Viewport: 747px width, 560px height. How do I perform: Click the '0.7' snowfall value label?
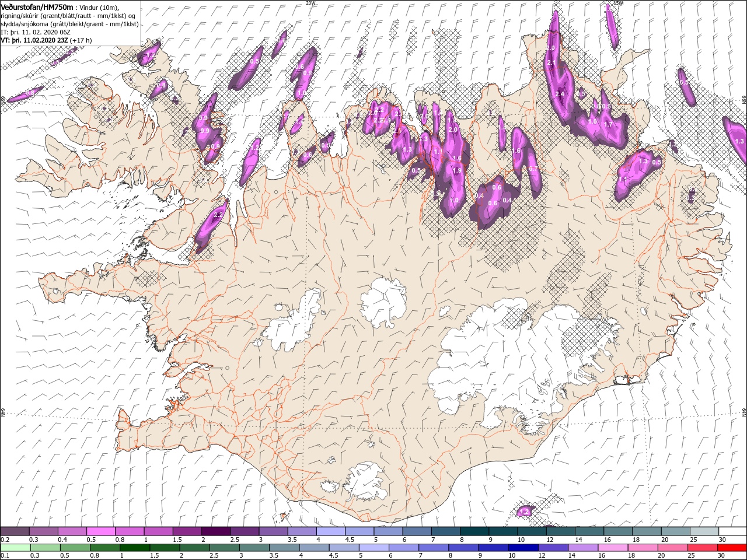point(533,169)
